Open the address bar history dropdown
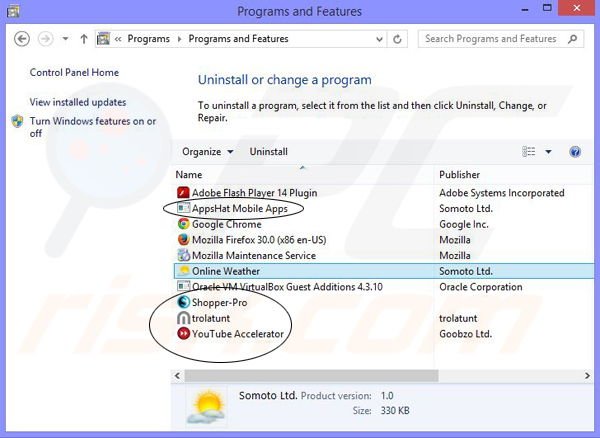 point(379,39)
